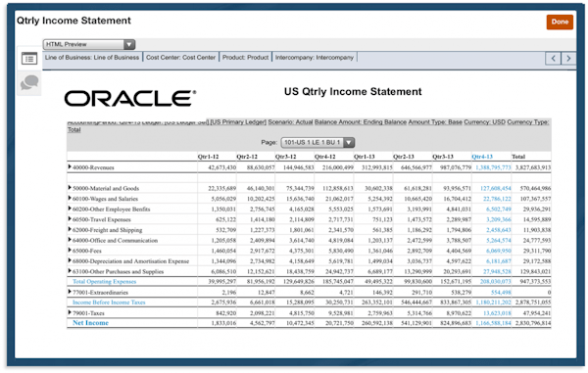This screenshot has width=588, height=373.
Task: Go to previous dimension with left arrow
Action: (x=553, y=58)
